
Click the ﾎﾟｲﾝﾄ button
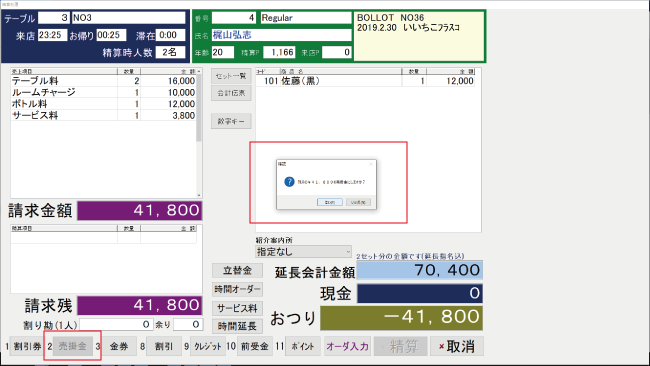click(303, 346)
